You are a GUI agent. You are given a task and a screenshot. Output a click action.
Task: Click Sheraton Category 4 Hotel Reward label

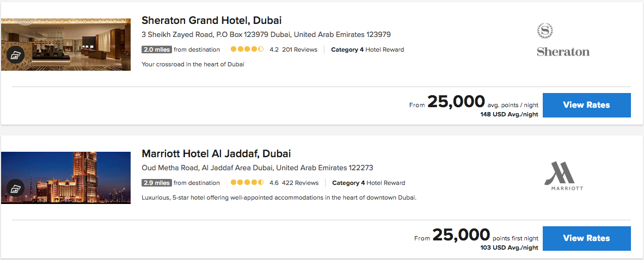[367, 49]
